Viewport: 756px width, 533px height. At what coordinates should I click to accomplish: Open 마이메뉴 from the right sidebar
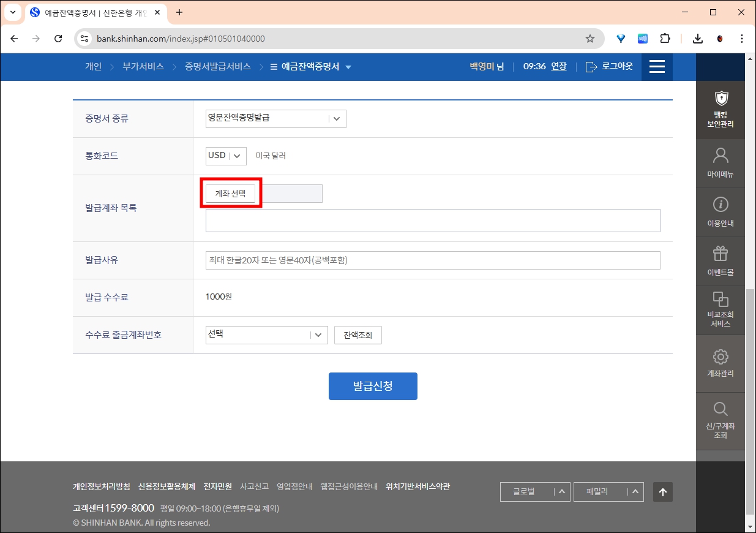pos(720,162)
